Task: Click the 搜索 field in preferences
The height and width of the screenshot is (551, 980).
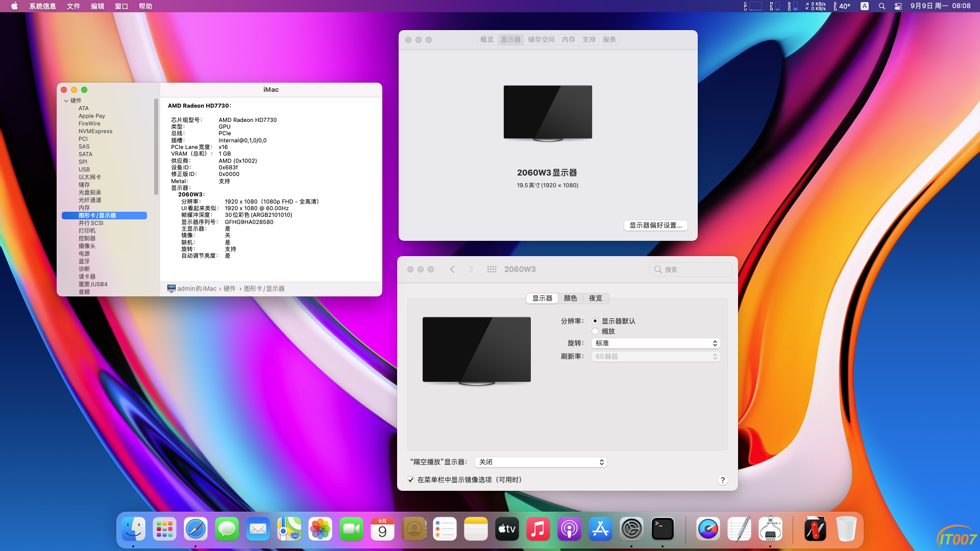Action: [690, 269]
